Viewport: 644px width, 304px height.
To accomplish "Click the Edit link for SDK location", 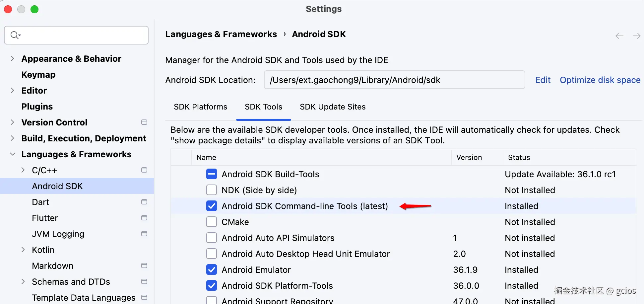I will [x=543, y=80].
